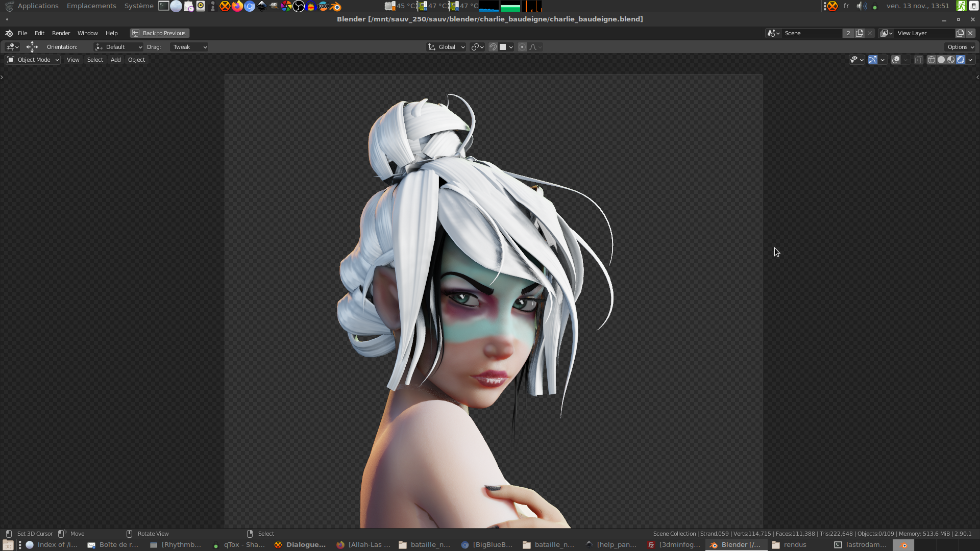
Task: Open View Layer browse icon
Action: click(887, 33)
